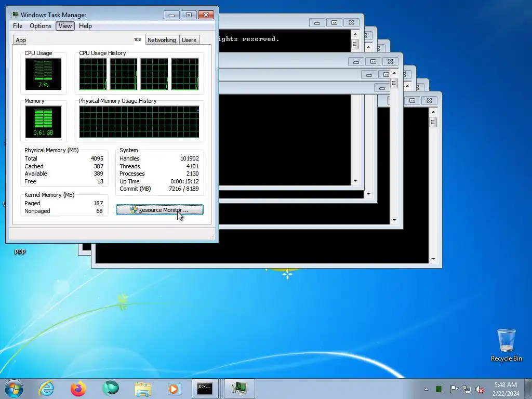
Task: Open Firefox from the taskbar
Action: (78, 389)
